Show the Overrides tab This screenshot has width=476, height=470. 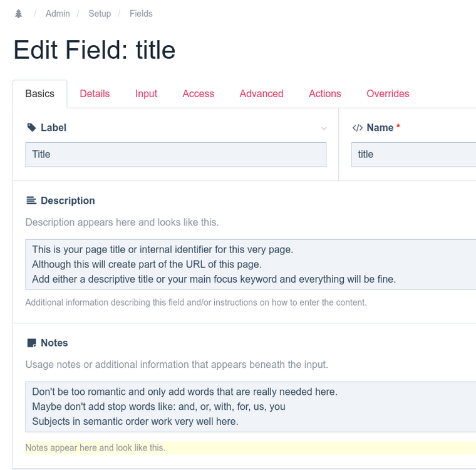click(x=388, y=94)
